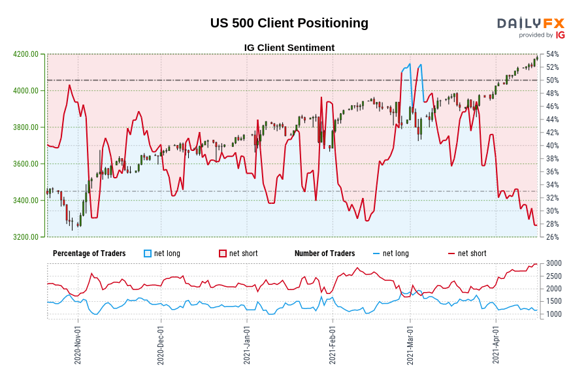The width and height of the screenshot is (588, 392).
Task: Click the 4000.00 price axis label
Action: tap(26, 91)
